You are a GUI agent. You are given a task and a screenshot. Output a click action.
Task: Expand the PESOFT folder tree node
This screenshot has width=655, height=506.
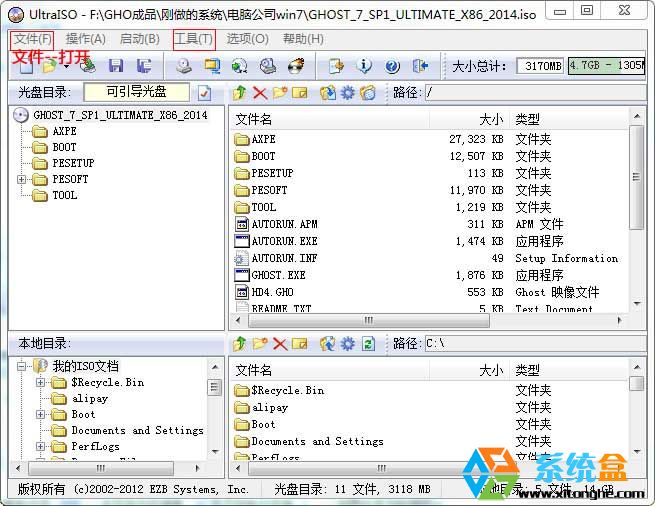click(x=21, y=179)
